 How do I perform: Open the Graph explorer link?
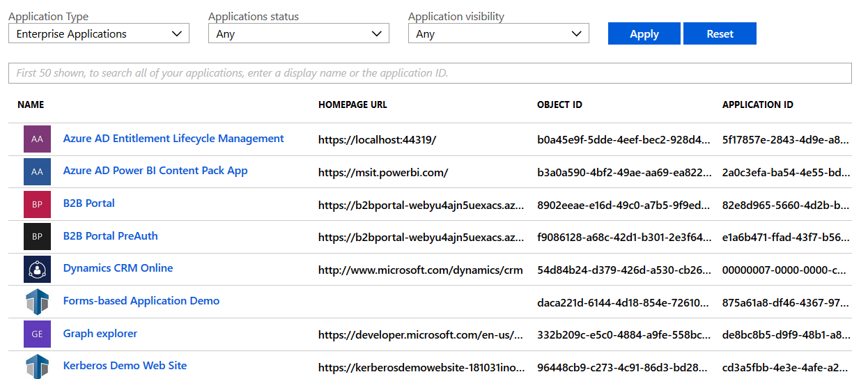[100, 334]
